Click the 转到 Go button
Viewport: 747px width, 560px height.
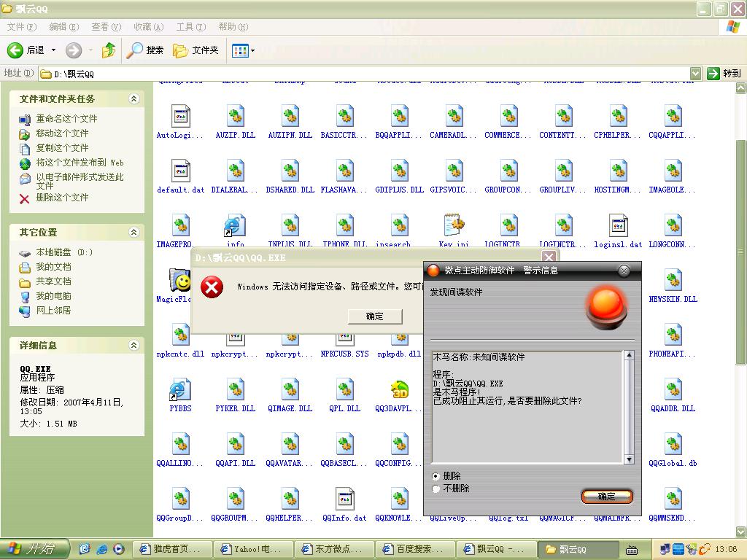(x=724, y=74)
